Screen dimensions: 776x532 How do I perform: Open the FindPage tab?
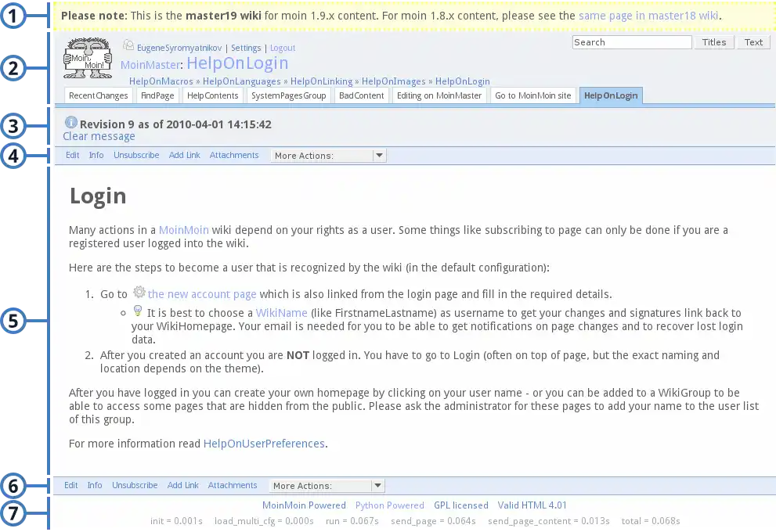tap(157, 95)
